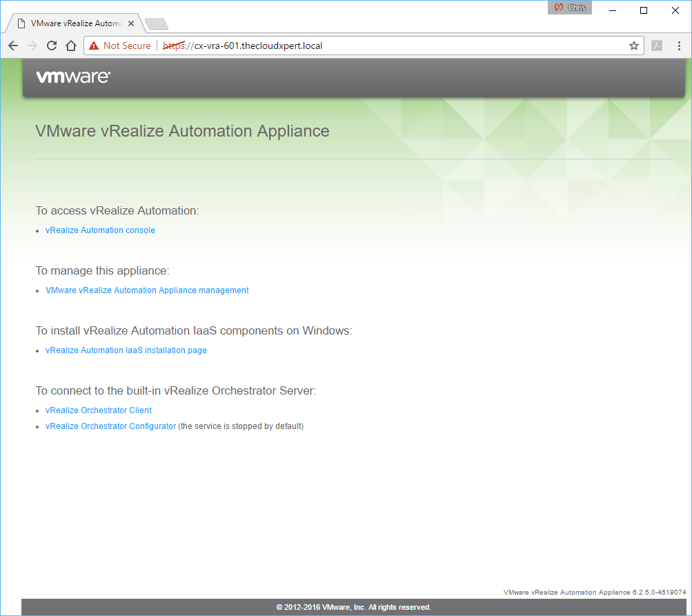The height and width of the screenshot is (616, 692).
Task: Maximize the browser window
Action: coord(644,10)
